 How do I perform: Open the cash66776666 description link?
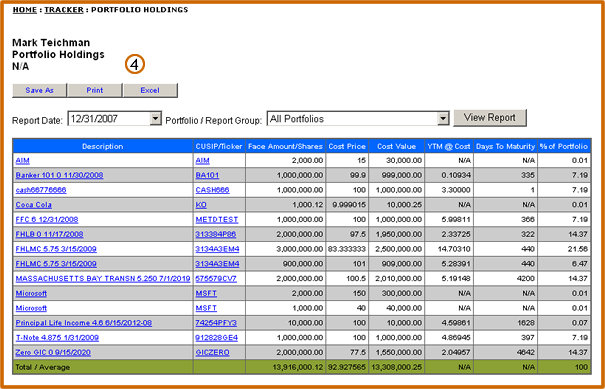click(x=41, y=190)
